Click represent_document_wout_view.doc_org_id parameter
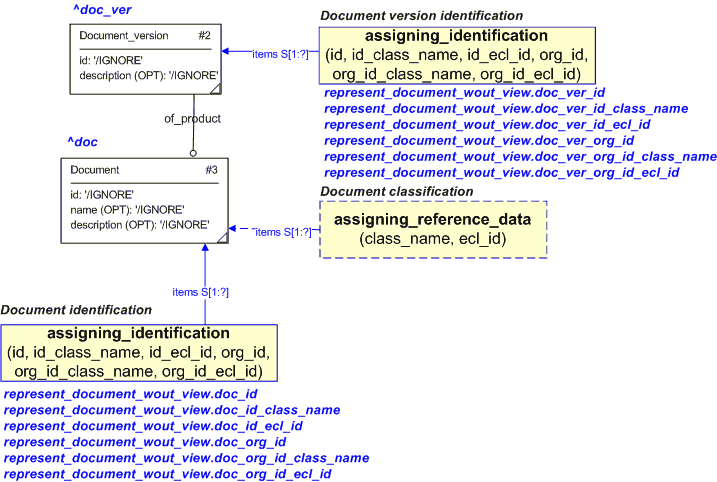This screenshot has height=482, width=717. (145, 442)
